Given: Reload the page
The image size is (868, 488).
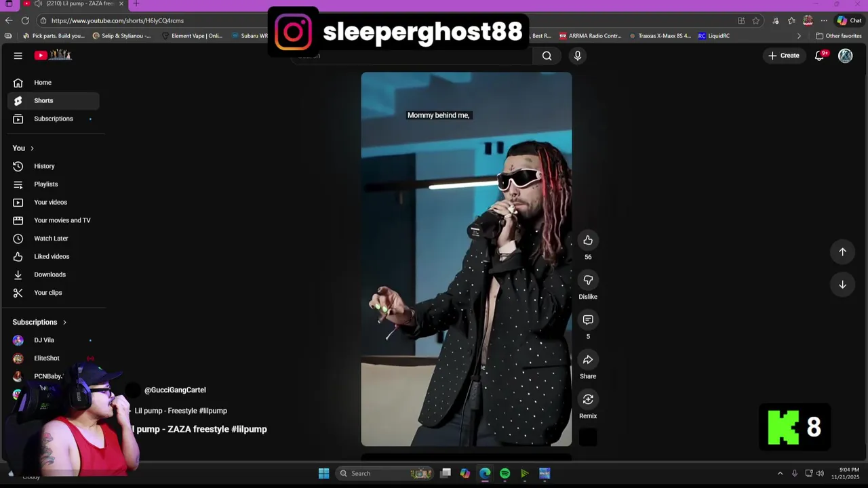Looking at the screenshot, I should [x=25, y=20].
